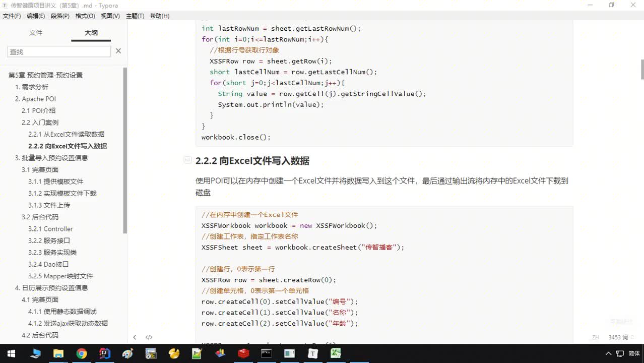Viewport: 644px width, 363px height.
Task: Switch to the 大纲 sidebar tab
Action: pyautogui.click(x=91, y=33)
